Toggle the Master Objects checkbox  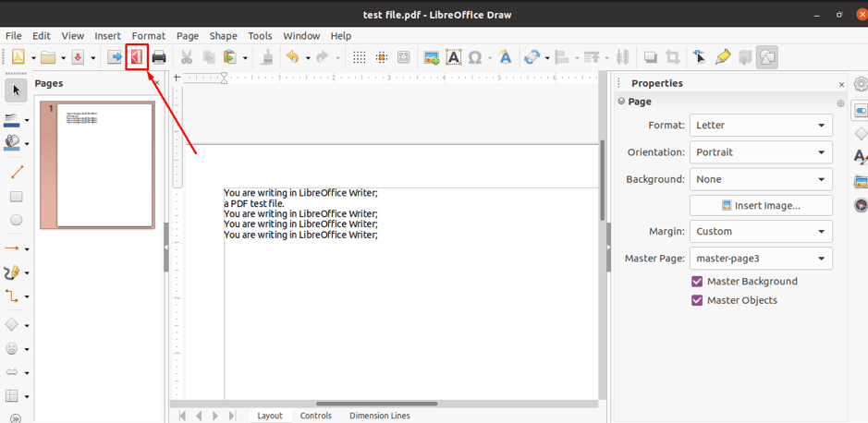click(697, 301)
